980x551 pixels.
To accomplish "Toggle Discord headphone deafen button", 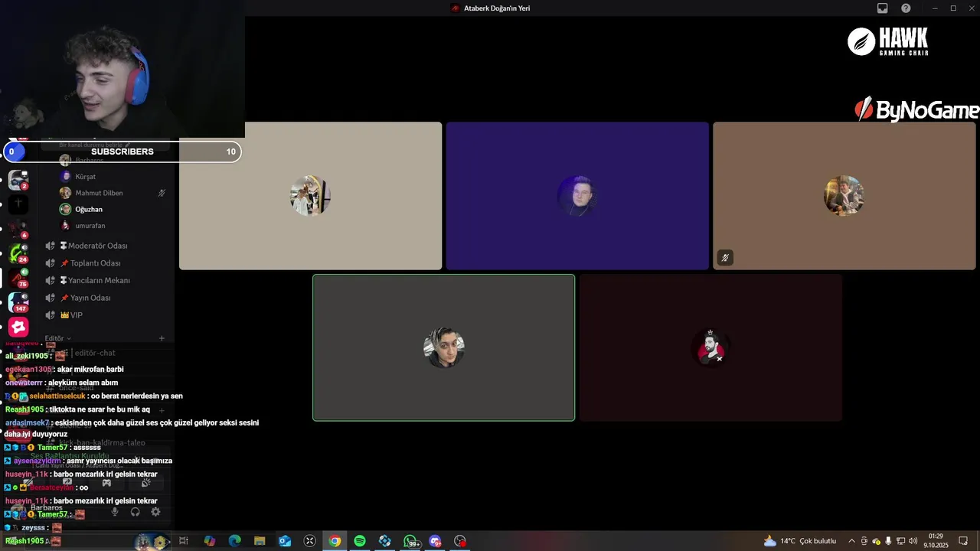I will click(136, 512).
